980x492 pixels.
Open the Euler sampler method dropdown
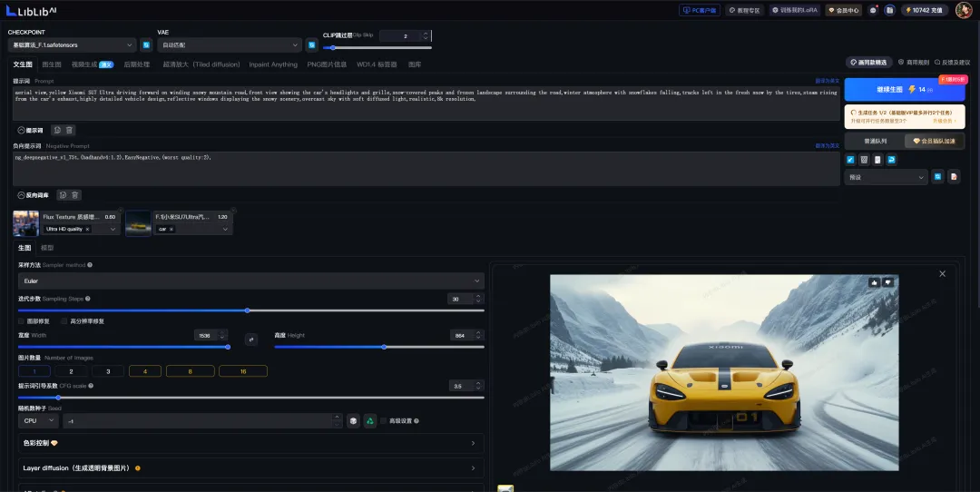pyautogui.click(x=251, y=280)
